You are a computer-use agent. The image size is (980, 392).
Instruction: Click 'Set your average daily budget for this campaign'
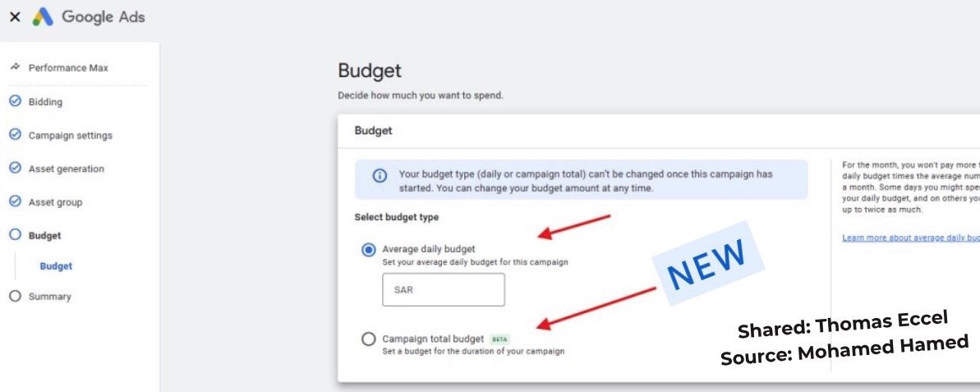tap(475, 262)
